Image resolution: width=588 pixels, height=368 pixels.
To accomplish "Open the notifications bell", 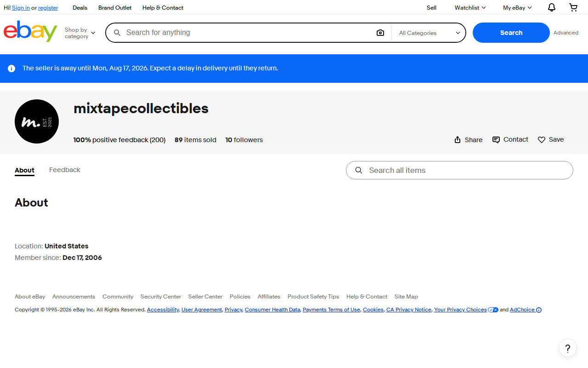I will [x=552, y=7].
